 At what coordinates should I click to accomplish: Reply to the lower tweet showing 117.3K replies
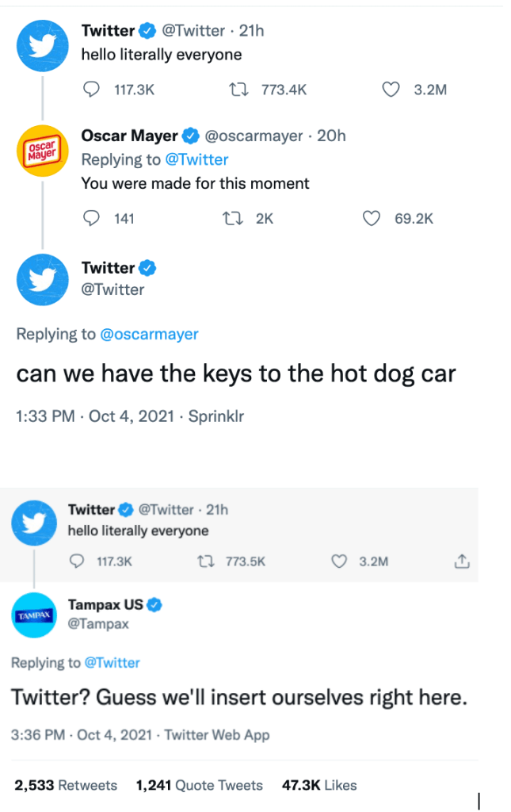point(77,561)
